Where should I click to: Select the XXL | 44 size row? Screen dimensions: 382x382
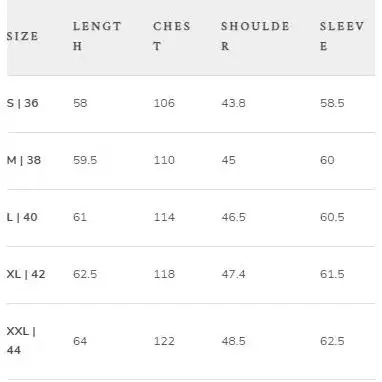[191, 341]
